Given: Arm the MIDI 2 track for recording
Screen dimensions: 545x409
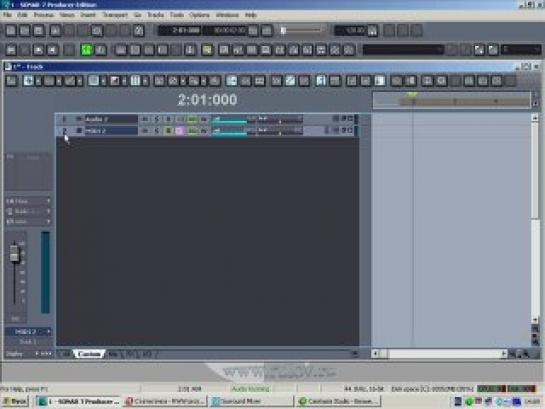Looking at the screenshot, I should (168, 131).
